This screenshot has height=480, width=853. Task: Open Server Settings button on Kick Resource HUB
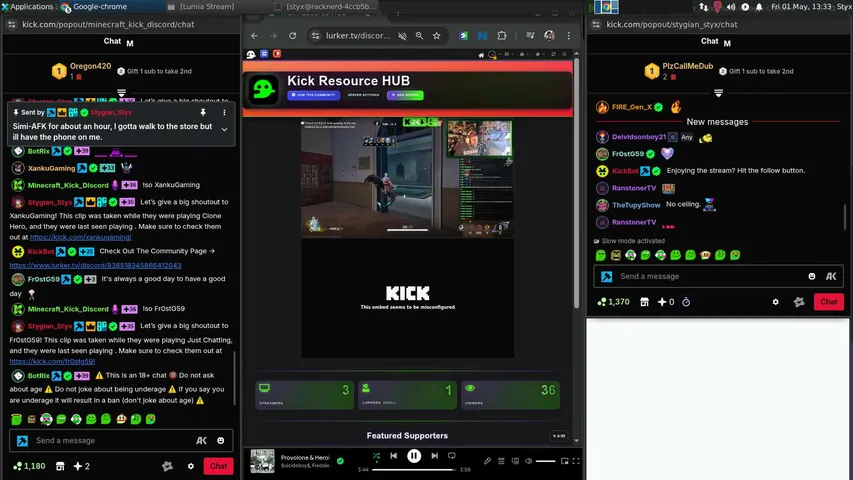click(x=363, y=95)
